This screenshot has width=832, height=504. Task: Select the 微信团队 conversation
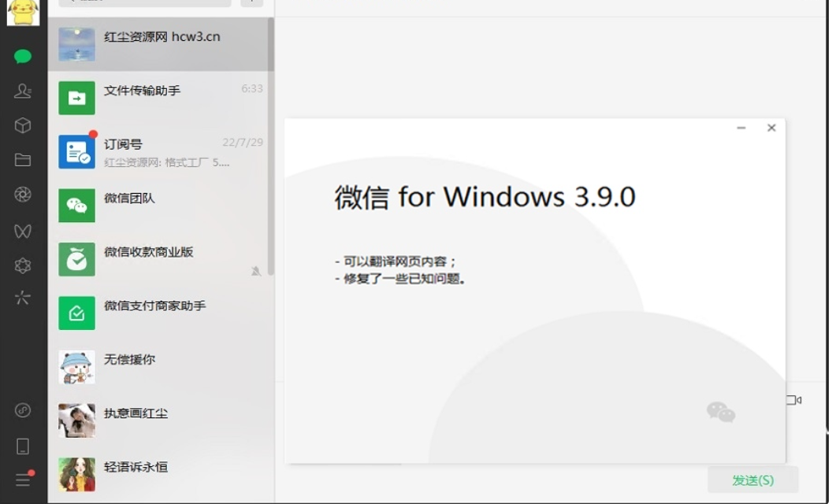(161, 206)
